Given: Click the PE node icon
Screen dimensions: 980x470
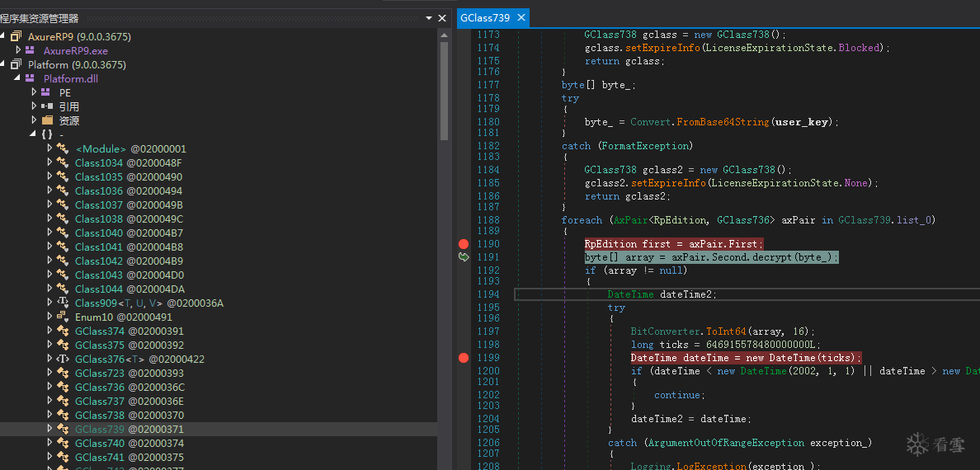Looking at the screenshot, I should (45, 92).
